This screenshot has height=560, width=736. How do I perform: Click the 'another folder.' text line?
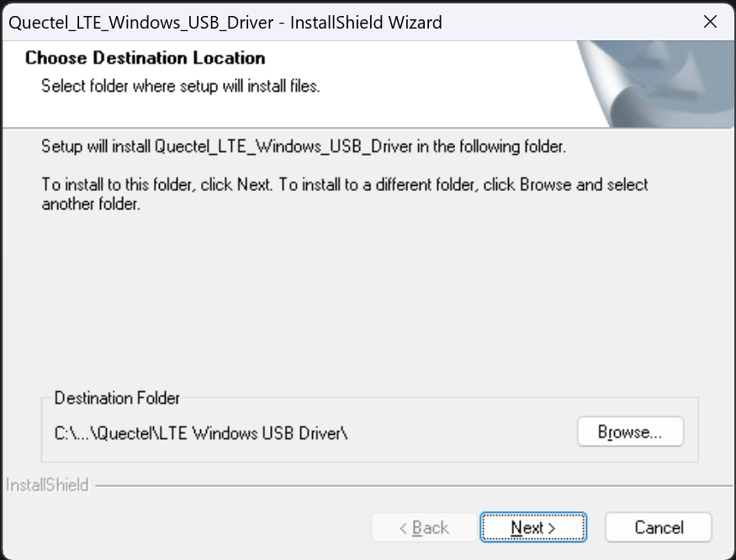click(x=91, y=203)
